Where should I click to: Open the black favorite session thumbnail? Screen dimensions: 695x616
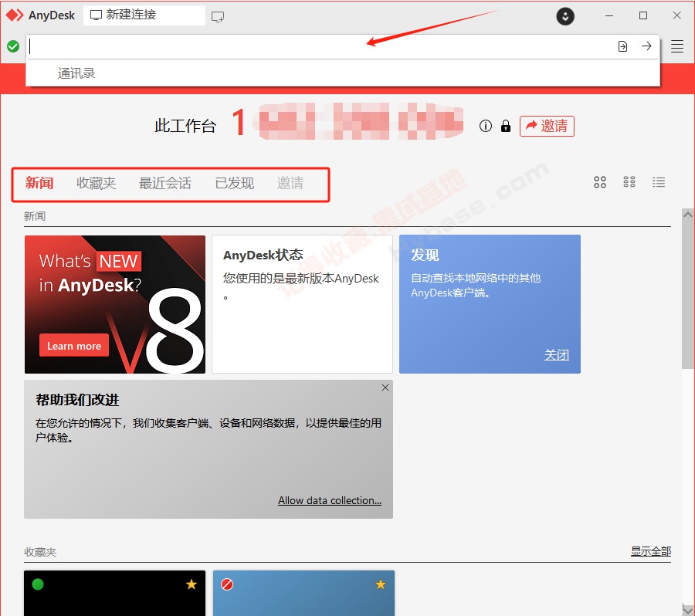click(115, 593)
